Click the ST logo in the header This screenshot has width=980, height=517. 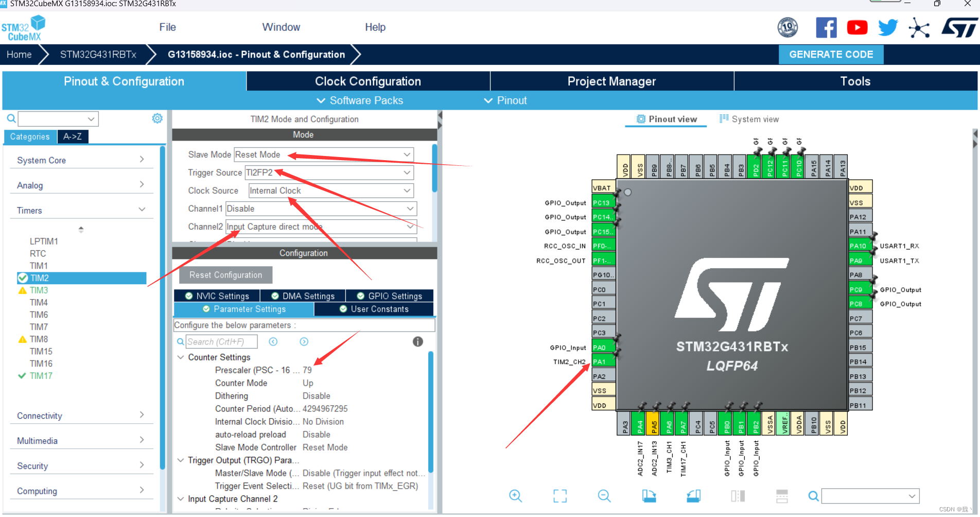click(959, 28)
